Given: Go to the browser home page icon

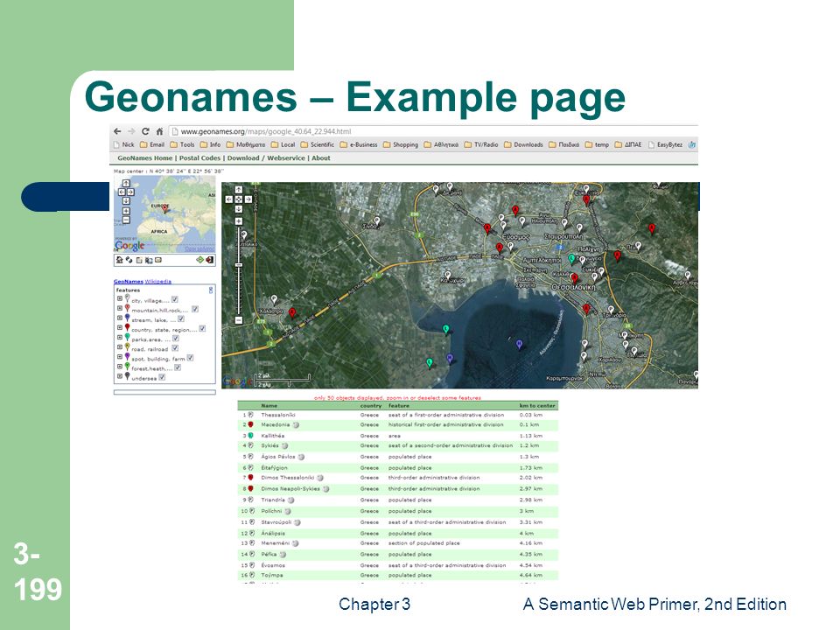Looking at the screenshot, I should tap(159, 131).
